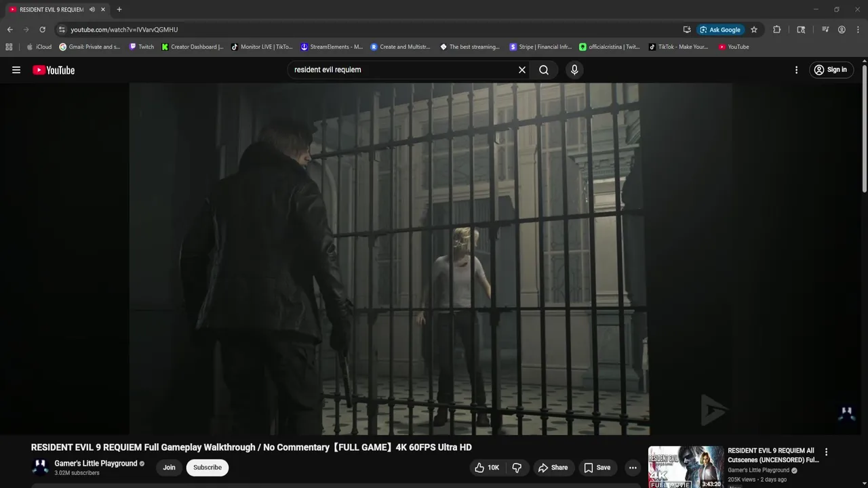This screenshot has height=488, width=868.
Task: Close the RESIDENT EVIL 9 REQUIEM tab
Action: pyautogui.click(x=103, y=9)
